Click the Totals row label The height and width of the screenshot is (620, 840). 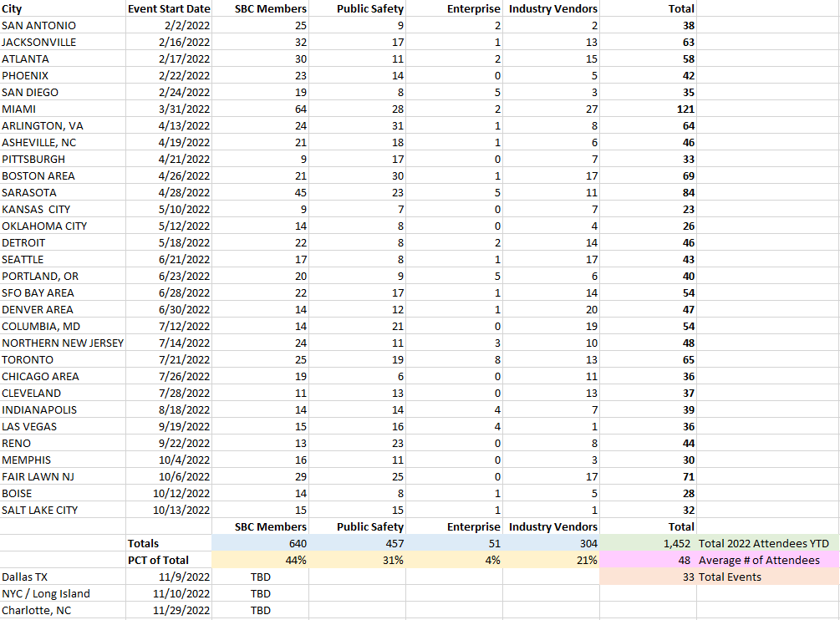tap(169, 543)
